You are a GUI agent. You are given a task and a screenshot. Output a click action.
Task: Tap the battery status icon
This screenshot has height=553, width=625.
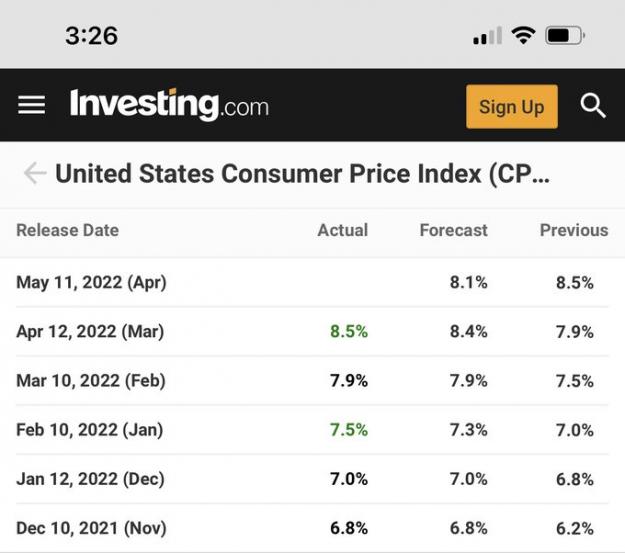[x=565, y=35]
